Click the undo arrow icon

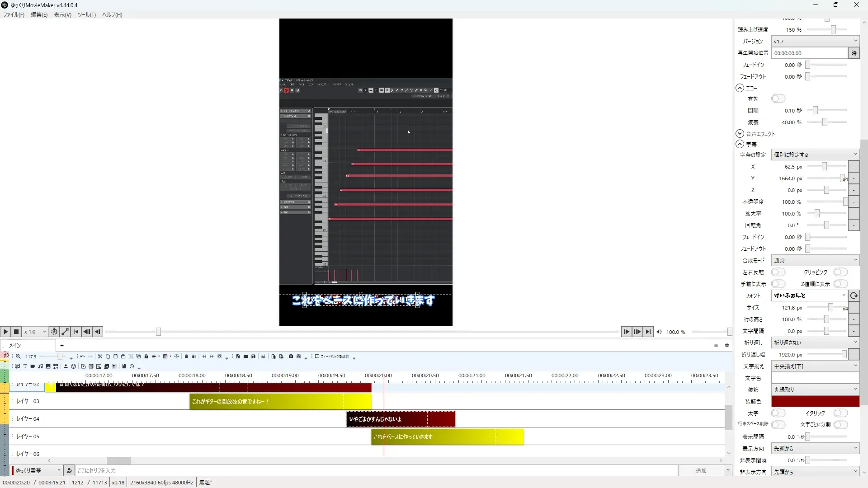[82, 357]
